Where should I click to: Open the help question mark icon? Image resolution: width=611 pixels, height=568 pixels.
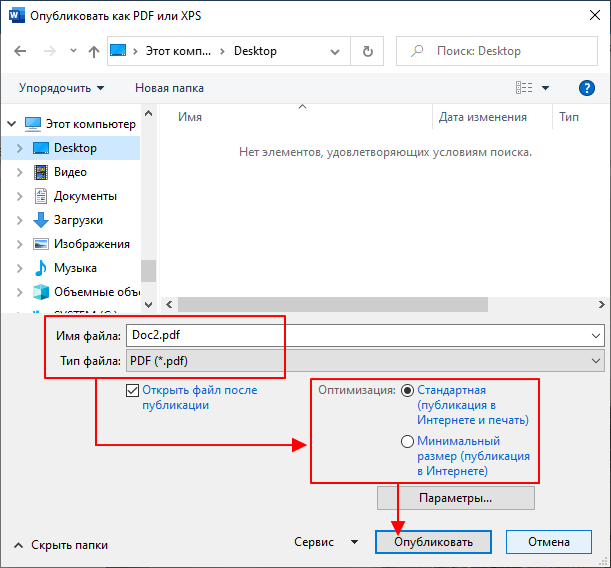[x=586, y=88]
